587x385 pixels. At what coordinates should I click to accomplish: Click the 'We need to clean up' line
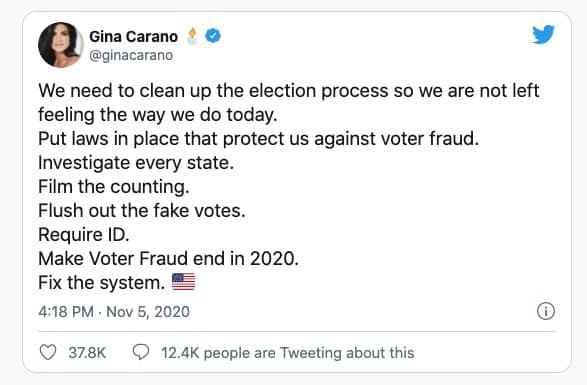point(289,91)
